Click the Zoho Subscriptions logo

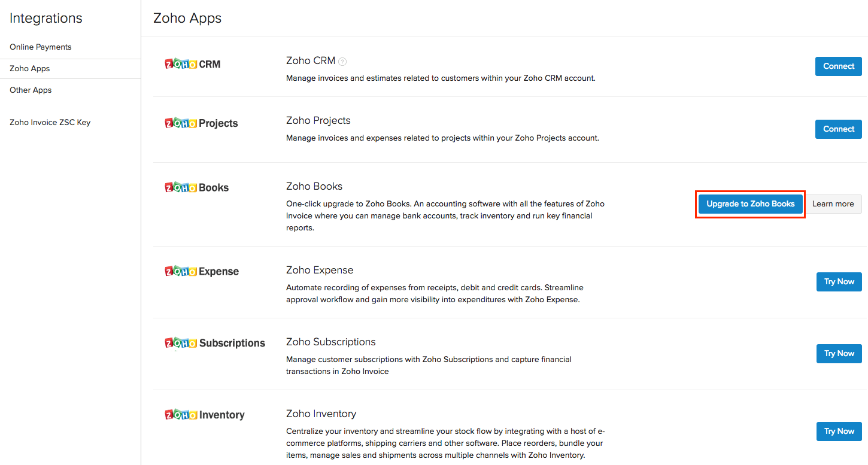[x=215, y=343]
